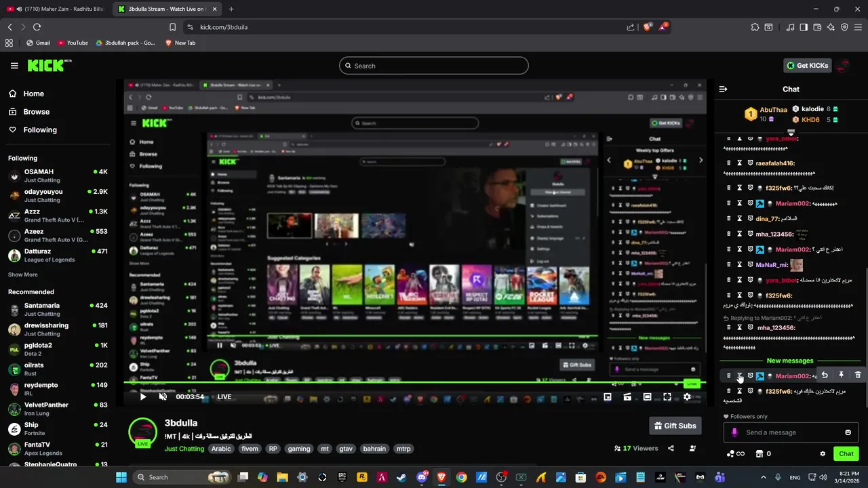Screen dimensions: 868x488
Task: Select the fivem tag
Action: 250,449
